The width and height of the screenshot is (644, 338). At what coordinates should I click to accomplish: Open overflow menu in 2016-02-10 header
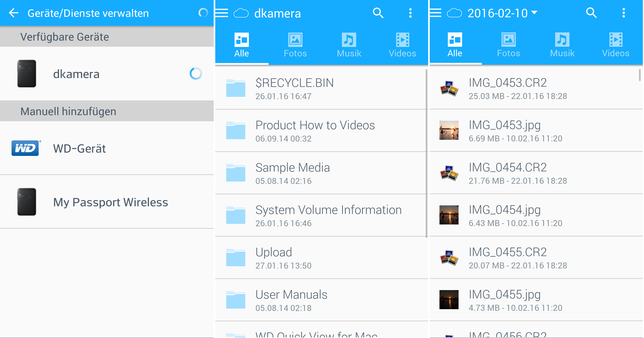624,13
